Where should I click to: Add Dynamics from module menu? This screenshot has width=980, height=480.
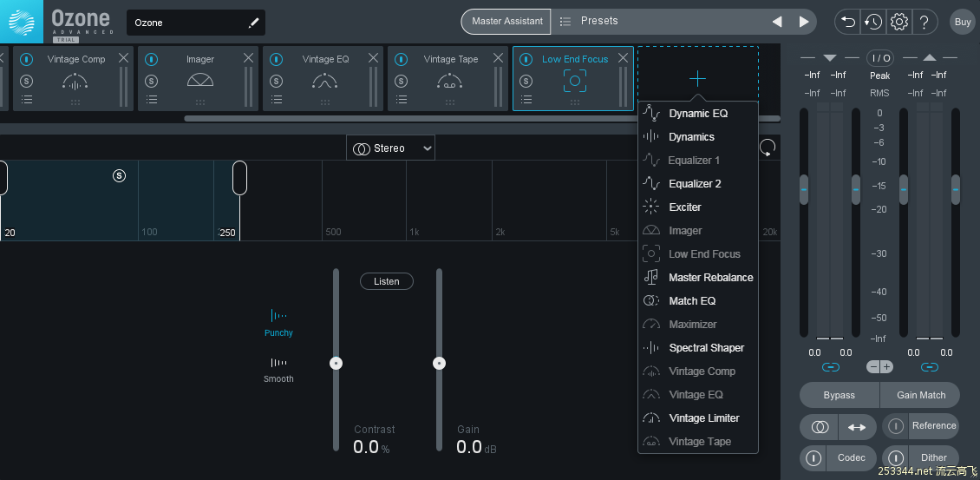[698, 136]
